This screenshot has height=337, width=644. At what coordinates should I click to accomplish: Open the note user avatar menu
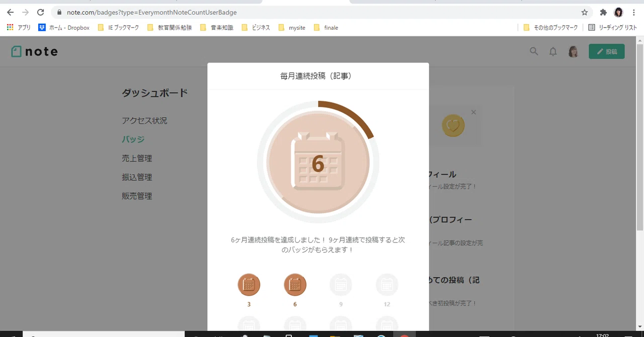tap(573, 51)
